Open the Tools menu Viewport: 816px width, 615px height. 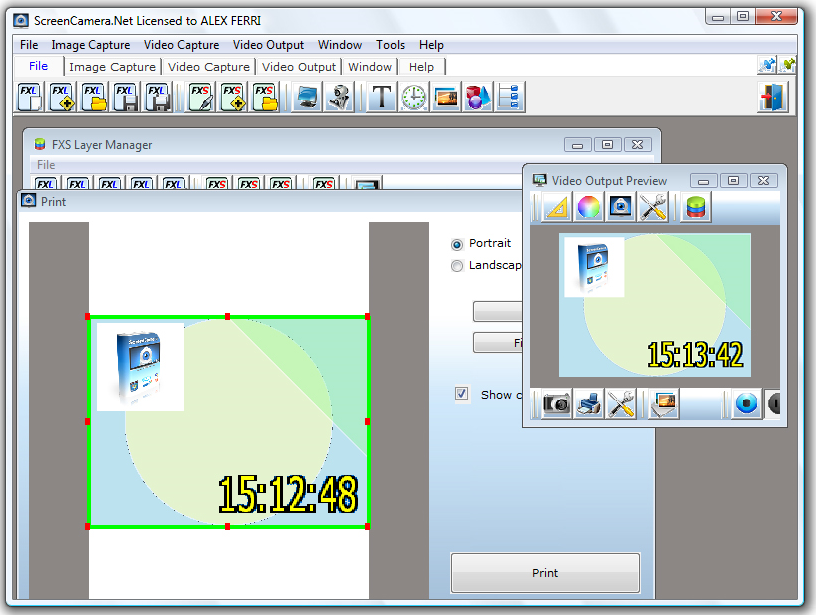click(390, 45)
